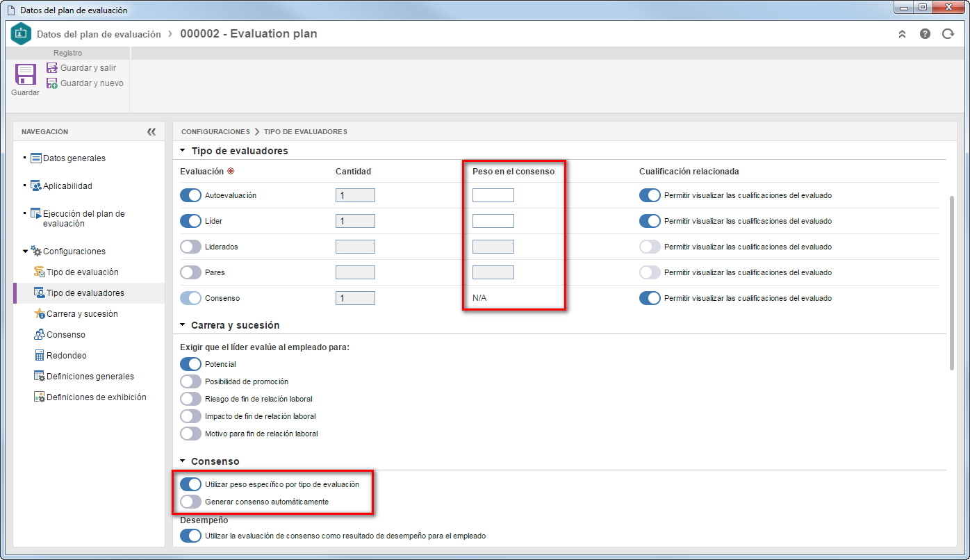Click the Guardar y nuevo icon
The height and width of the screenshot is (560, 970).
52,83
